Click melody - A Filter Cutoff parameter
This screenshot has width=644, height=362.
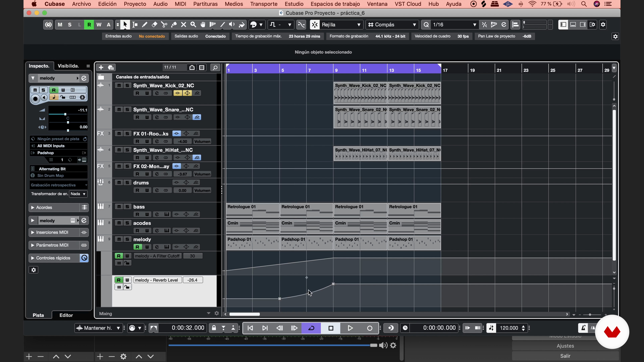tap(157, 256)
